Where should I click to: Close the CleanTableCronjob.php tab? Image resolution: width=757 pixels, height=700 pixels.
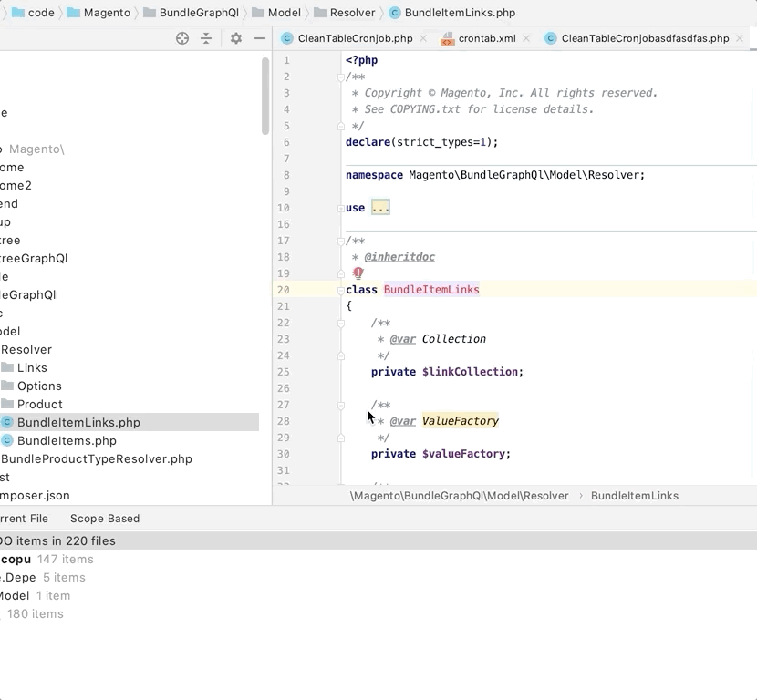423,38
